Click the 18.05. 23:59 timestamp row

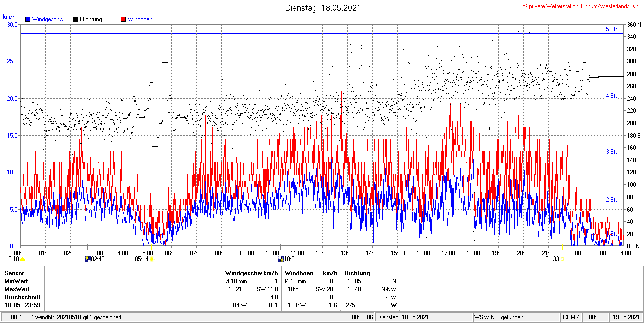coord(23,305)
